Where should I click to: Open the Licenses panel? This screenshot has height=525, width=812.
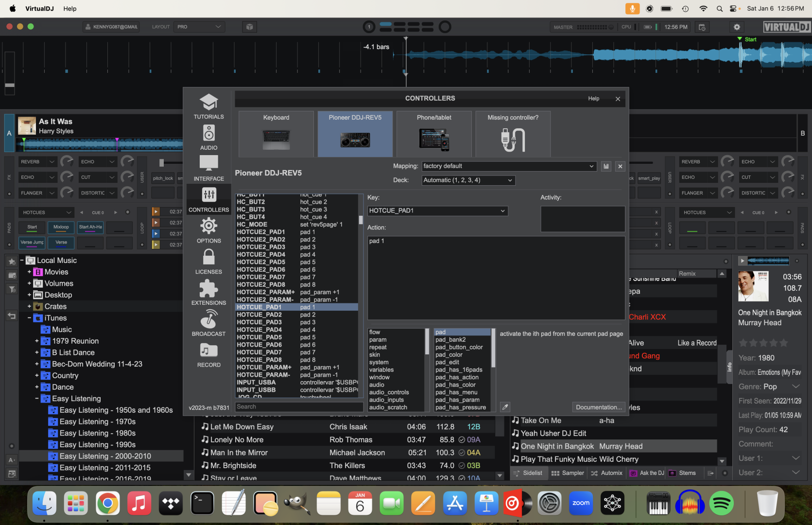click(208, 261)
